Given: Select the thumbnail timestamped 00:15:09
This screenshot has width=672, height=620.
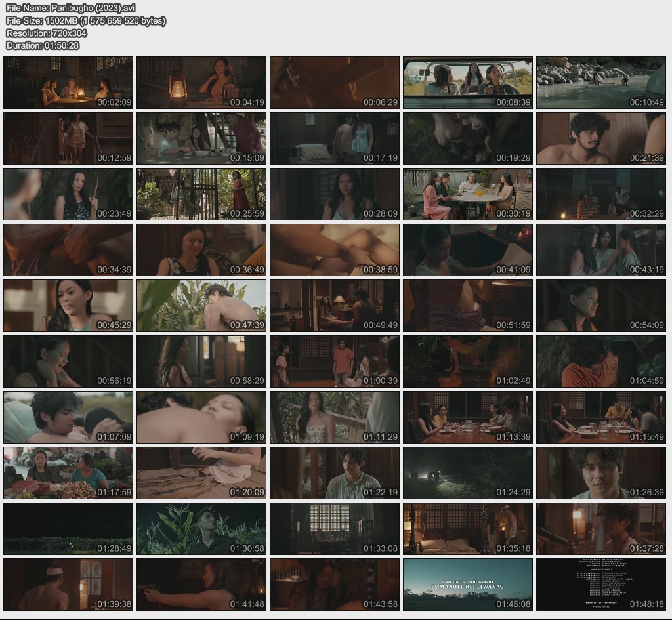Looking at the screenshot, I should pos(201,138).
